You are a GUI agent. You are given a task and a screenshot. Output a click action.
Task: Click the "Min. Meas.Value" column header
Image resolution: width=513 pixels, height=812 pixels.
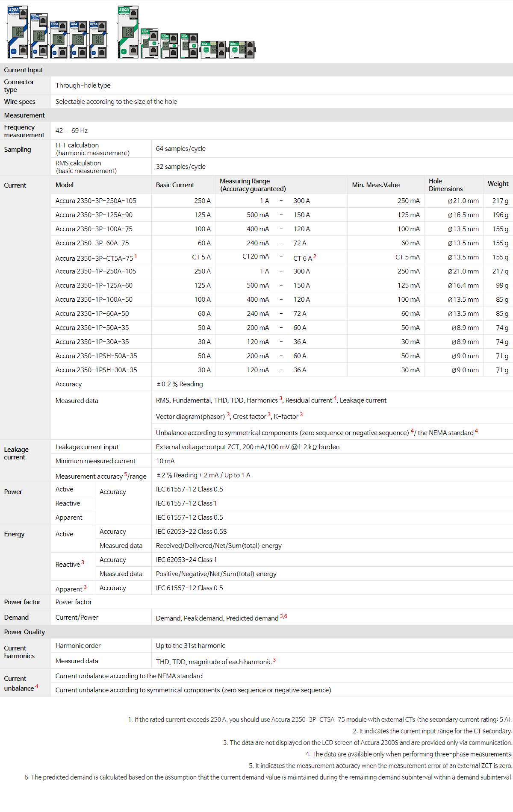pyautogui.click(x=376, y=185)
